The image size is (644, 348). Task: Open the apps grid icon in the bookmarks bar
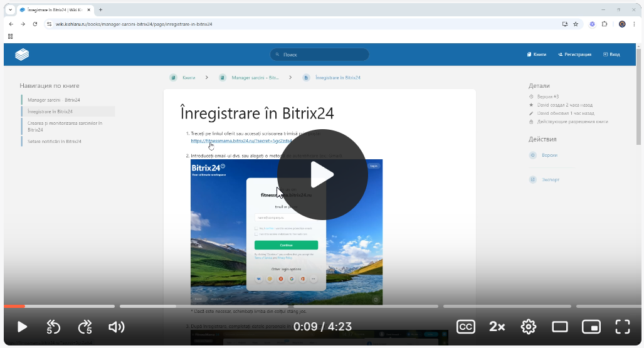point(10,36)
